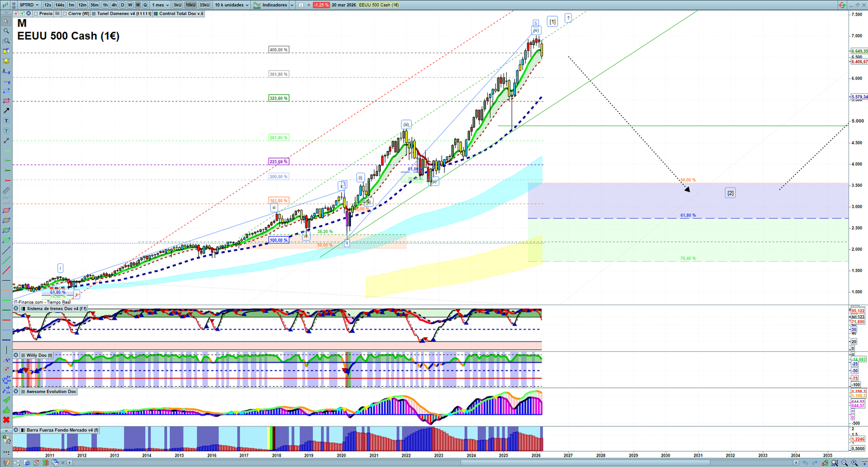Open Willy Doc (t) indicator settings

[37, 355]
